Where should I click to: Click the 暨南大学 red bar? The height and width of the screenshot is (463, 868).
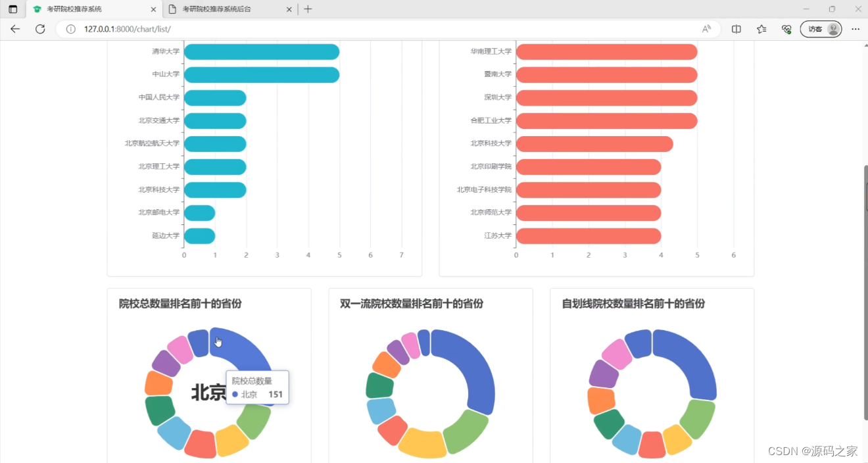606,75
